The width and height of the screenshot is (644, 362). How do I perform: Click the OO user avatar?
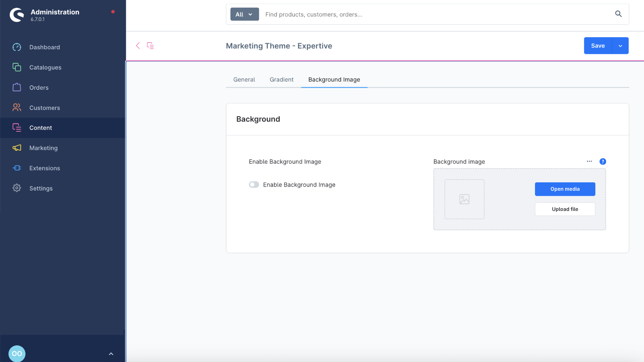[17, 354]
